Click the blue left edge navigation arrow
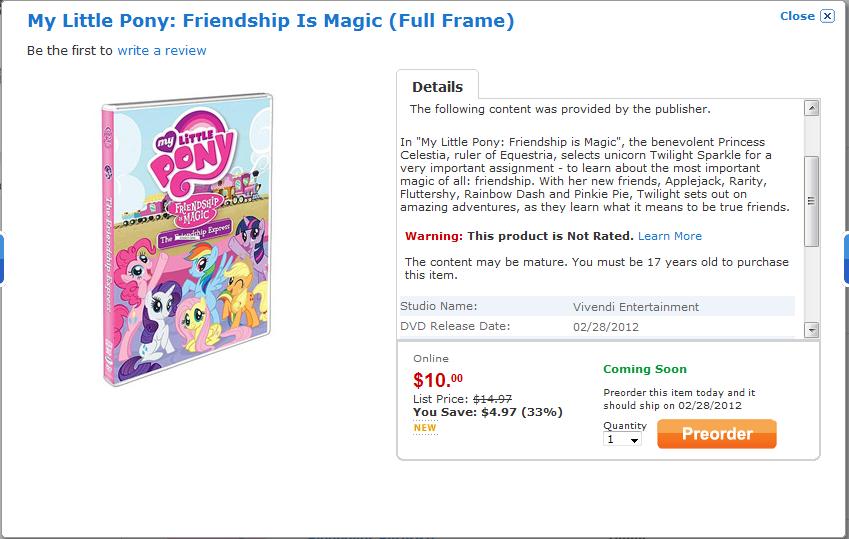The width and height of the screenshot is (849, 539). [x=3, y=258]
